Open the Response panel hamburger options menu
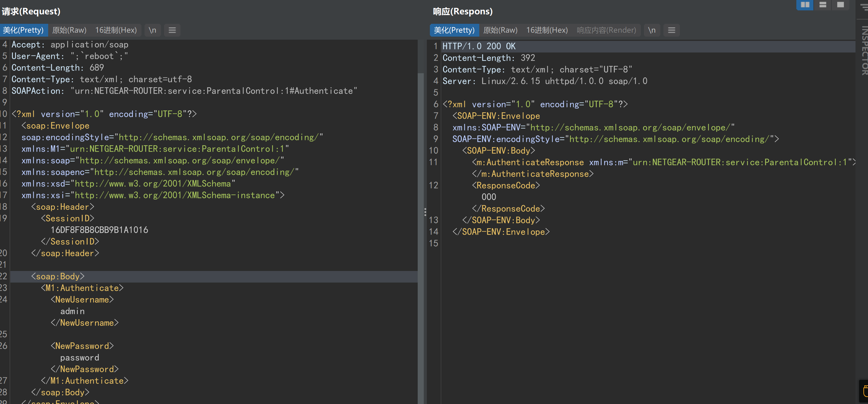 pos(671,30)
